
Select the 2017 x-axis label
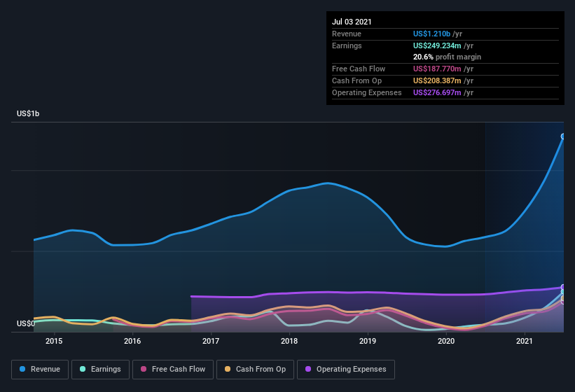click(211, 341)
